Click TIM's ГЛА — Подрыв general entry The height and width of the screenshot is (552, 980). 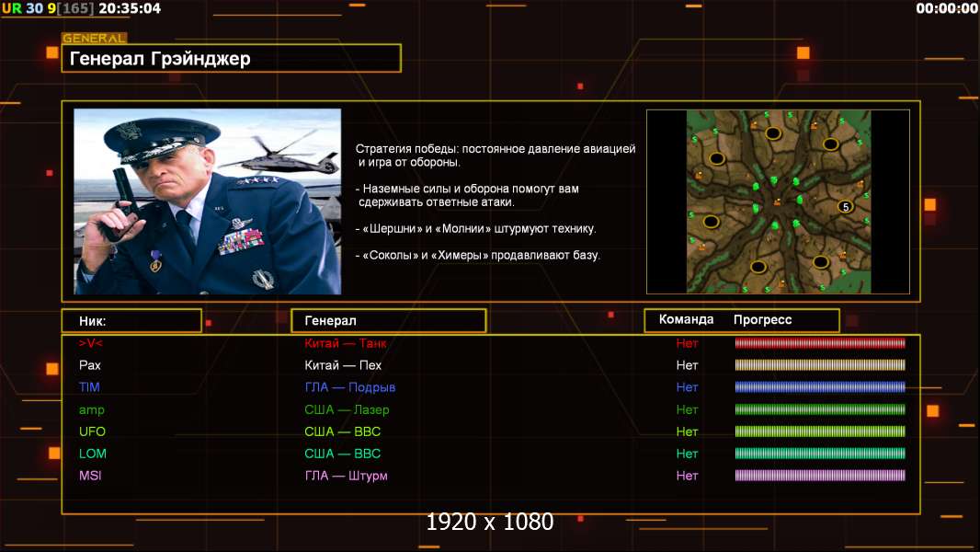[x=349, y=387]
